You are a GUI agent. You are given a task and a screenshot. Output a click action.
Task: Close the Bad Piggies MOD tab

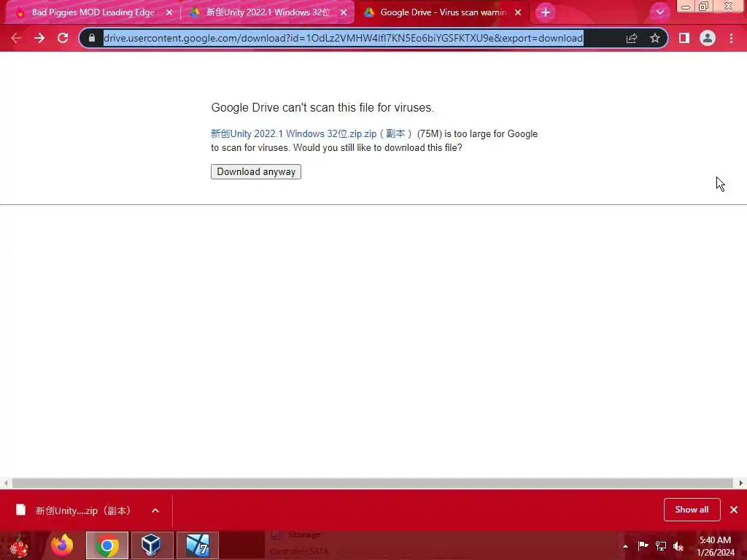(x=169, y=12)
